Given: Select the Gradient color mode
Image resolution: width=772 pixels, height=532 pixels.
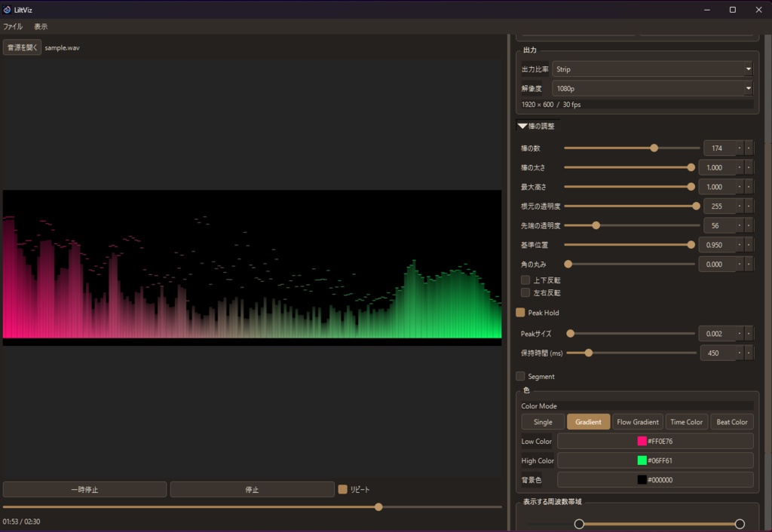Looking at the screenshot, I should click(588, 422).
